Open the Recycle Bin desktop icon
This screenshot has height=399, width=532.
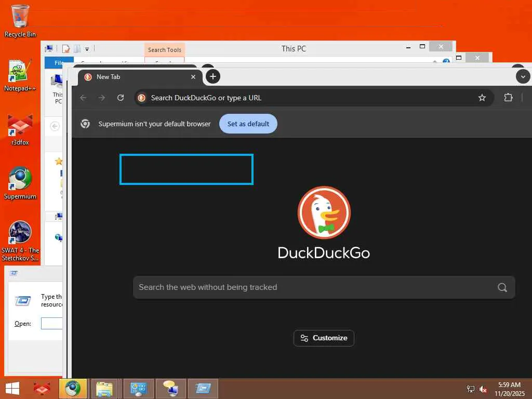point(20,21)
